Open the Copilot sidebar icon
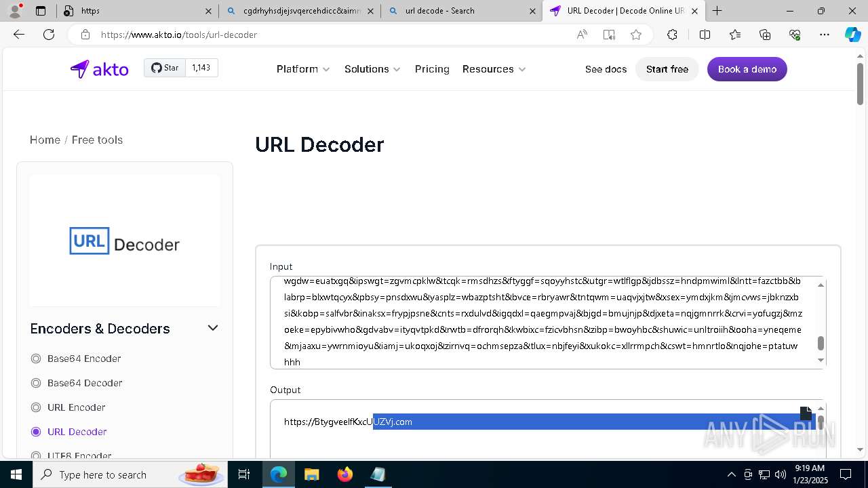 (x=852, y=35)
